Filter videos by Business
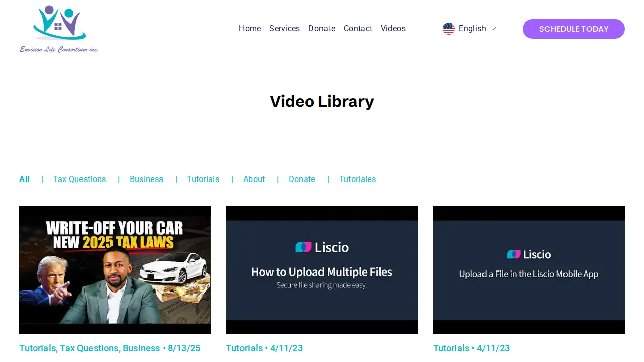The height and width of the screenshot is (362, 644). (146, 179)
